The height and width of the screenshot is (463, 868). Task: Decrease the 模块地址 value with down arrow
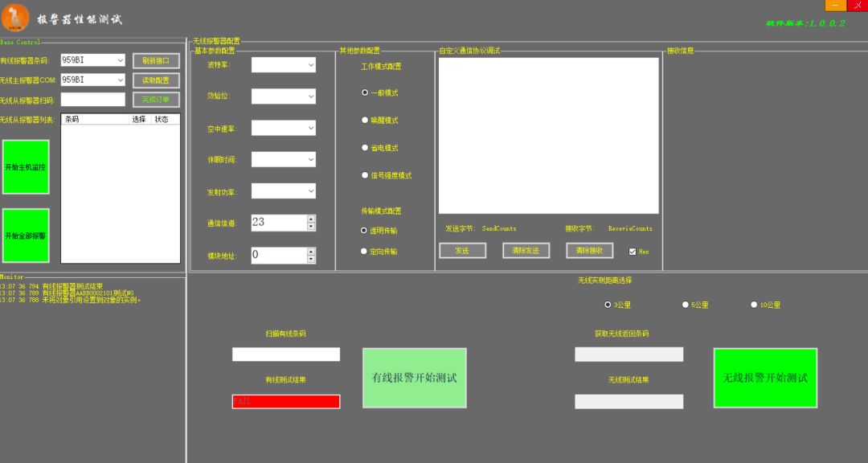[x=311, y=259]
